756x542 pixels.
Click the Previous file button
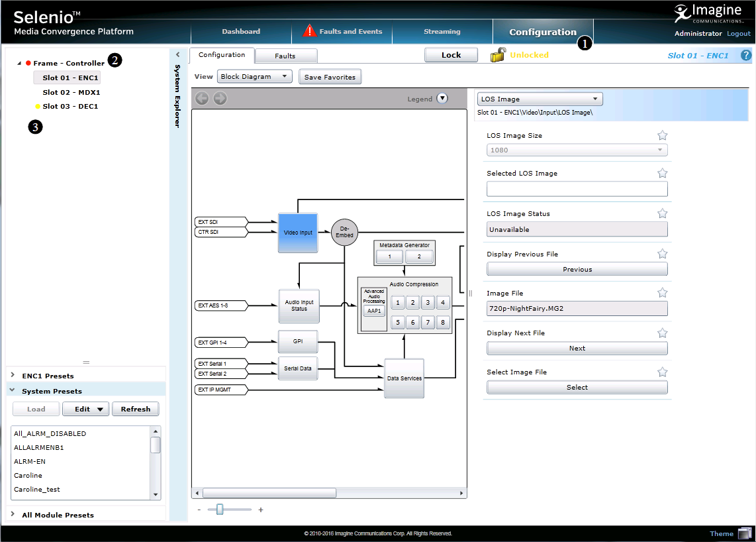click(577, 269)
